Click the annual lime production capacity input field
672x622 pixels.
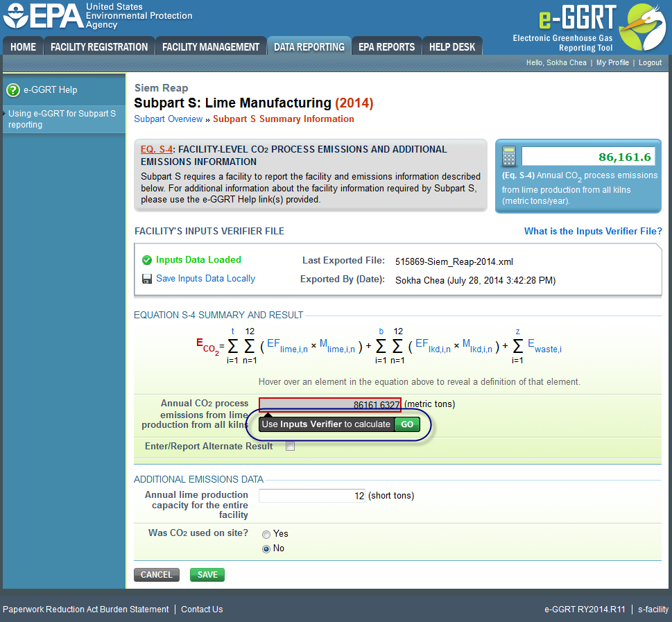[311, 495]
